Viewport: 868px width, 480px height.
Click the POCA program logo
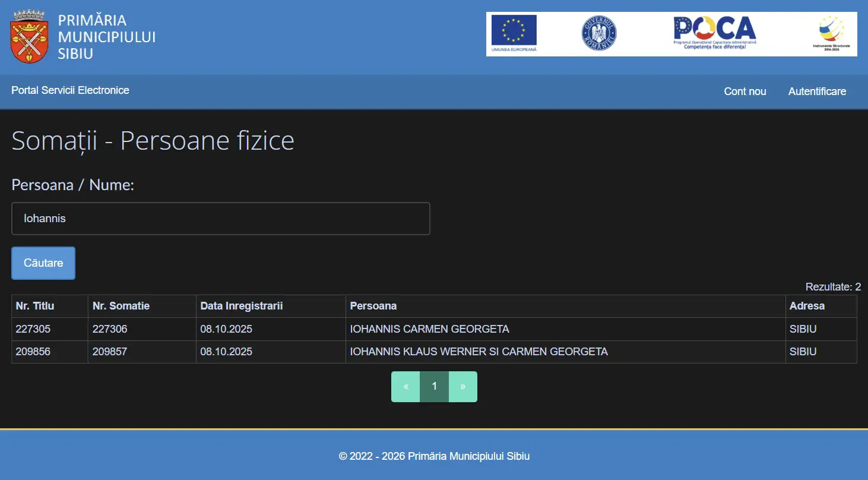pyautogui.click(x=715, y=32)
